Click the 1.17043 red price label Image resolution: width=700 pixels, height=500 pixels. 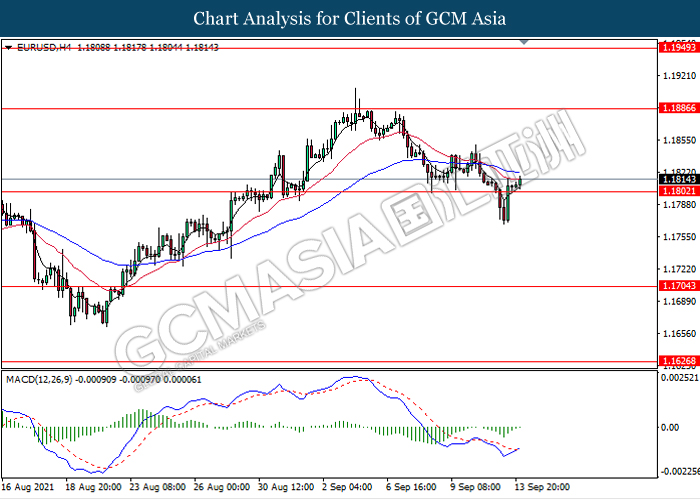tap(679, 286)
